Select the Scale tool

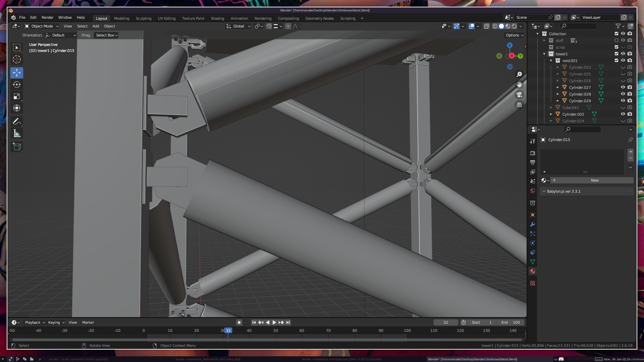17,97
